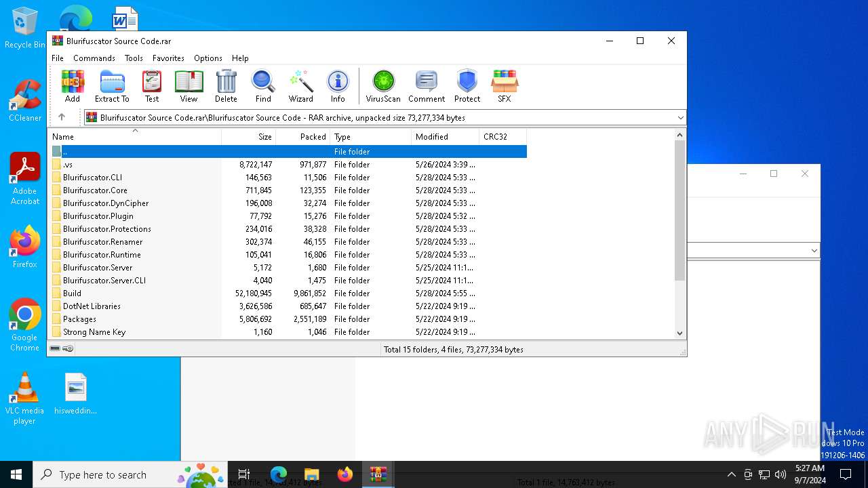Open the Comment tool

click(427, 86)
